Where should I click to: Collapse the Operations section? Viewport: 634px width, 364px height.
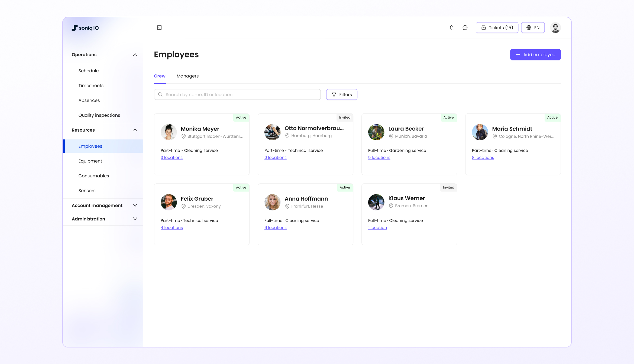[135, 54]
